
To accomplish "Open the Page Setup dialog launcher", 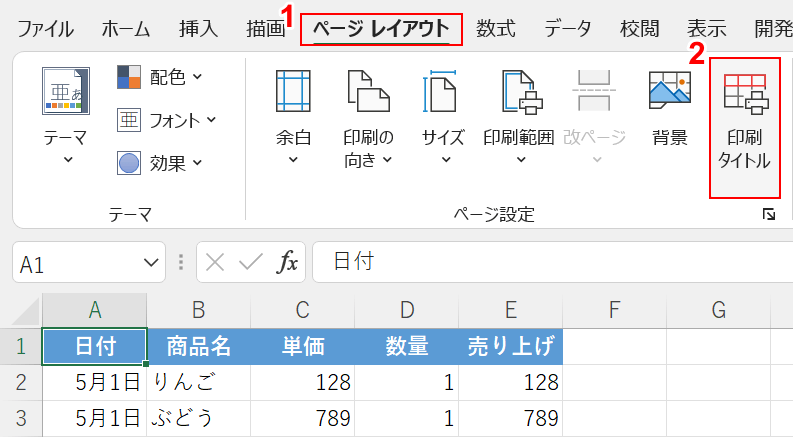I will tap(769, 214).
